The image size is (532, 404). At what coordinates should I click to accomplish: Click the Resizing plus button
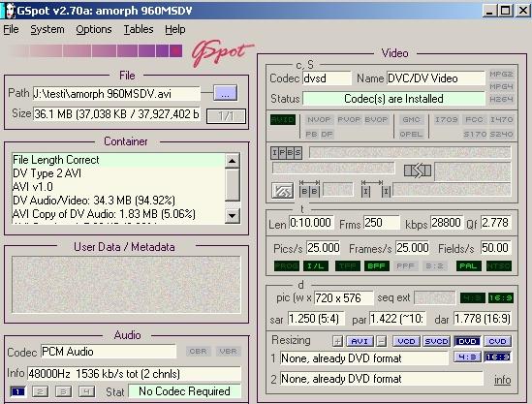point(337,341)
